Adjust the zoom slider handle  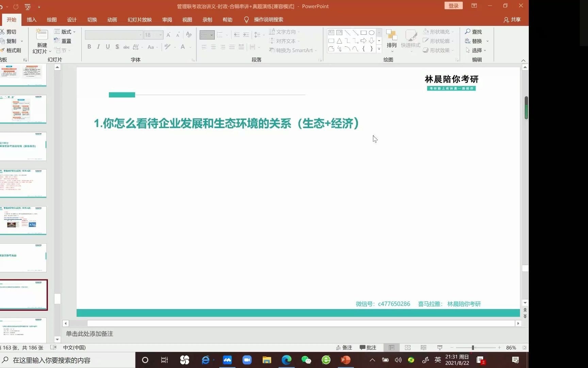tap(473, 348)
